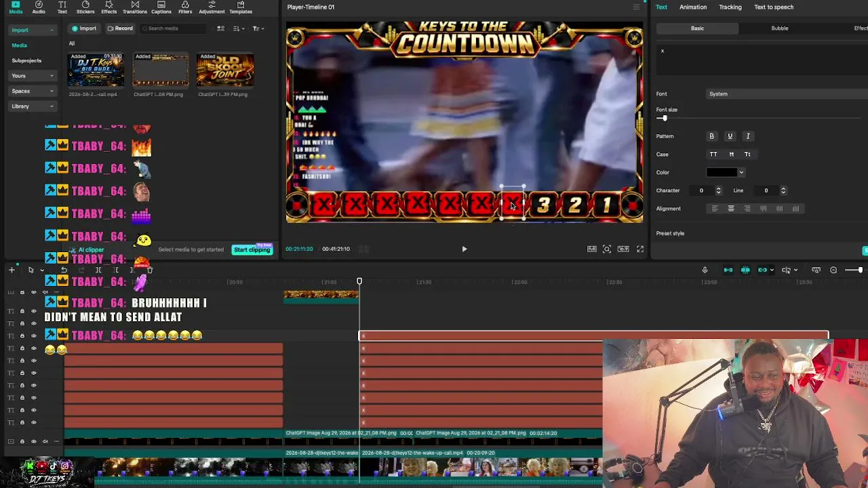
Task: Open the Font System dropdown
Action: click(x=787, y=94)
